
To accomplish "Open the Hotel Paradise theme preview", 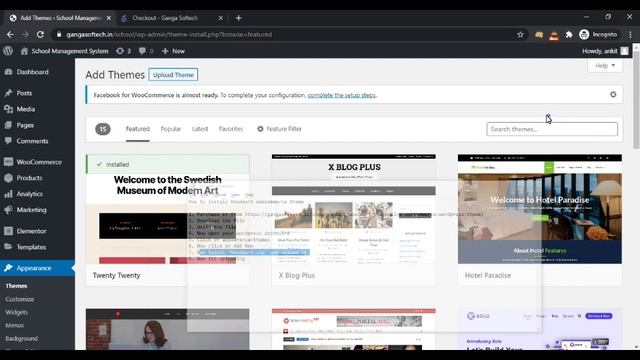I will (x=540, y=209).
